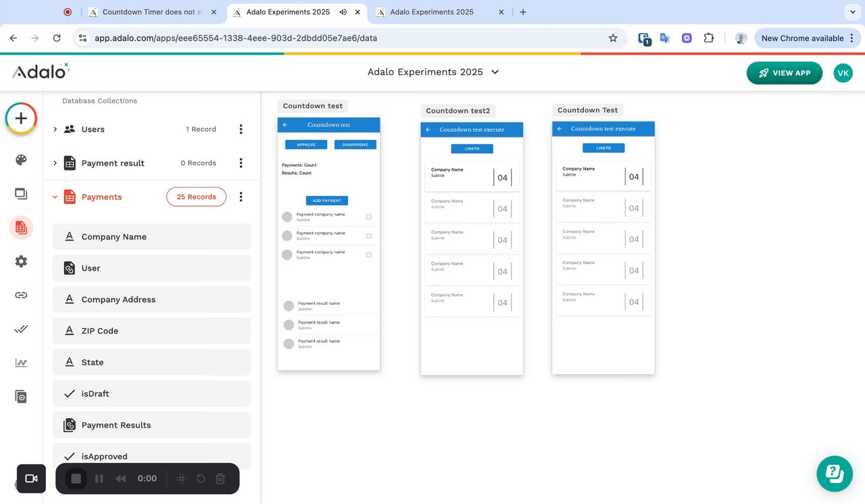865x504 pixels.
Task: Open User relationship property
Action: point(151,268)
